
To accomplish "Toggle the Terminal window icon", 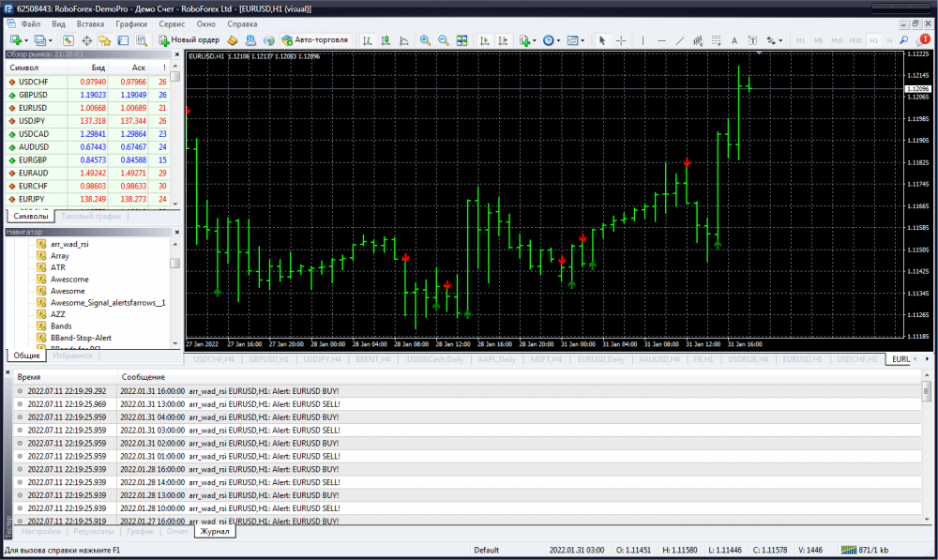I will [x=123, y=40].
